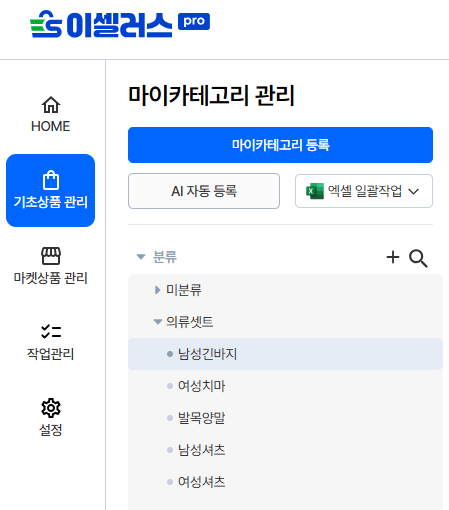Click the HOME house icon
Screen dimensions: 449x510
pos(51,105)
